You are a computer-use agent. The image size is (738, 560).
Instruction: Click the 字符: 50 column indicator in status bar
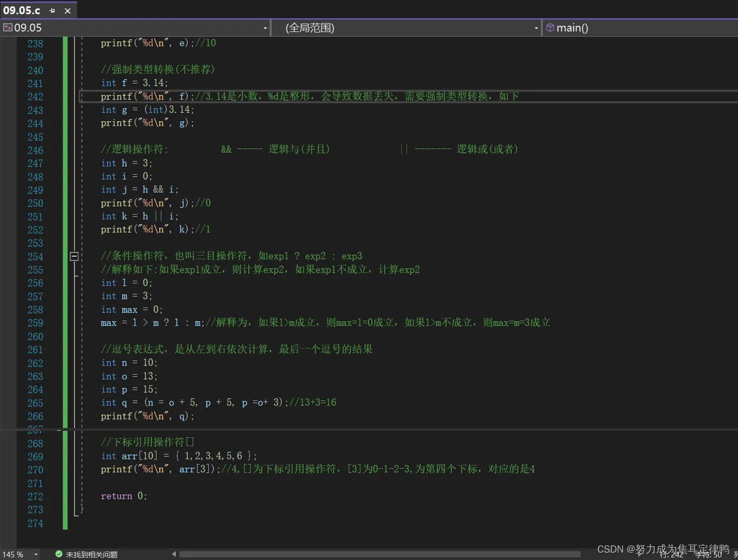708,555
